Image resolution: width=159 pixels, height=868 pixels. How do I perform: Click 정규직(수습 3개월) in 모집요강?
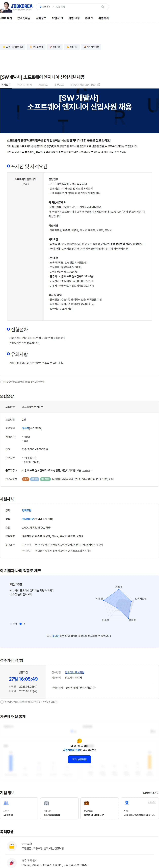(32, 428)
